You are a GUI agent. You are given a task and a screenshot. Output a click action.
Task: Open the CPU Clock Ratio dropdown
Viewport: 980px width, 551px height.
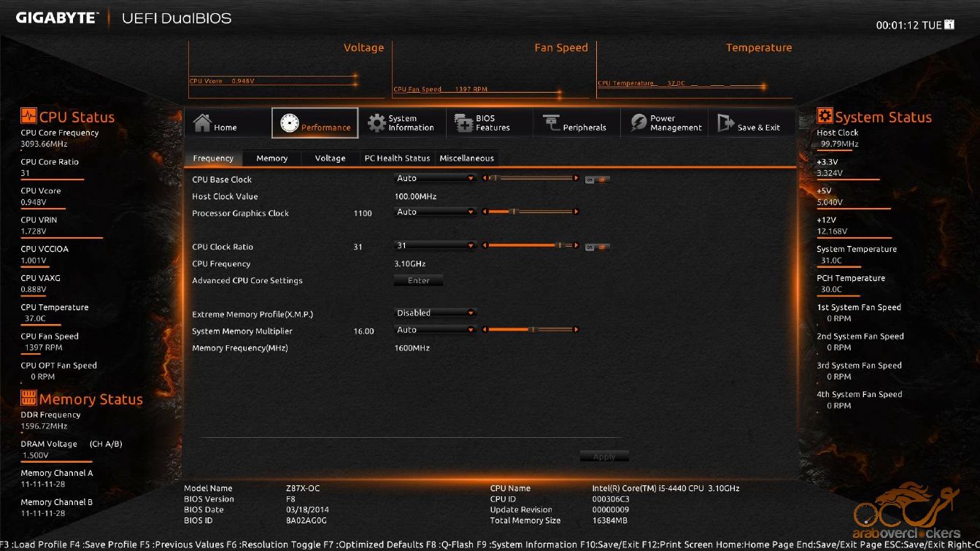point(436,246)
